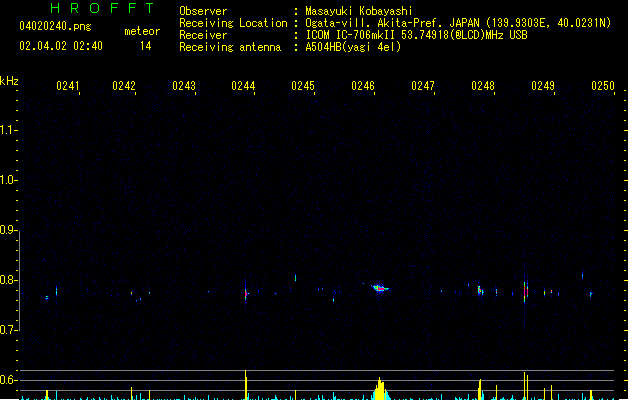Click the meteor count label

(142, 31)
